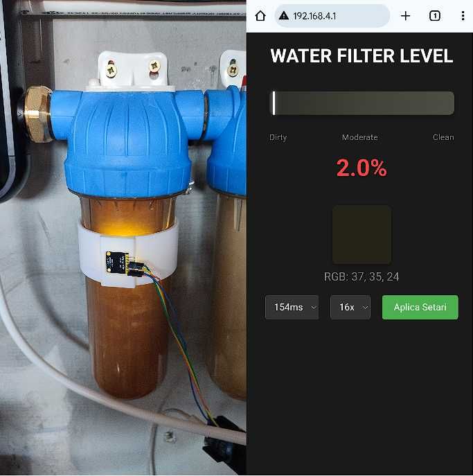The image size is (473, 476).
Task: Select the white marker on the level bar
Action: point(274,103)
